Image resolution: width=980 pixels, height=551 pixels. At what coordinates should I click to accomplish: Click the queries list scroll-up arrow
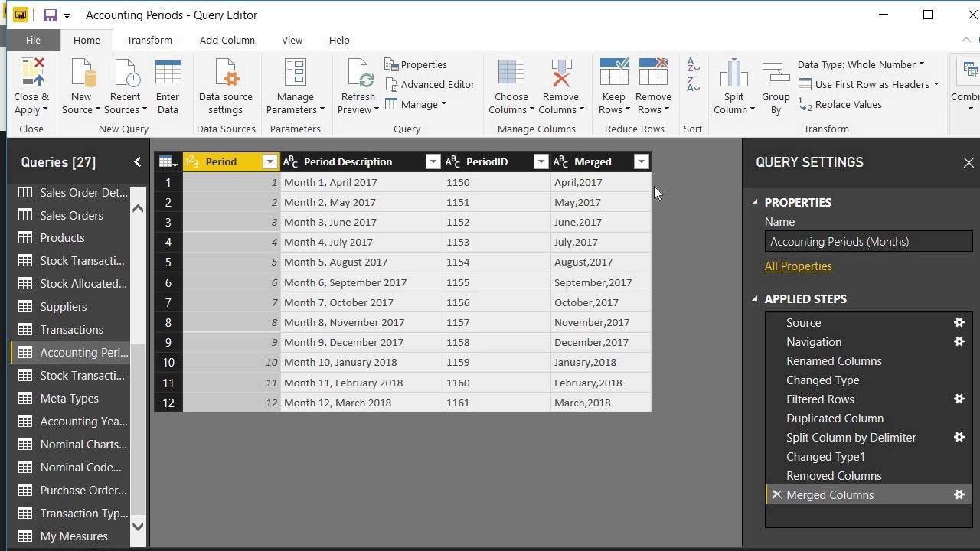138,208
